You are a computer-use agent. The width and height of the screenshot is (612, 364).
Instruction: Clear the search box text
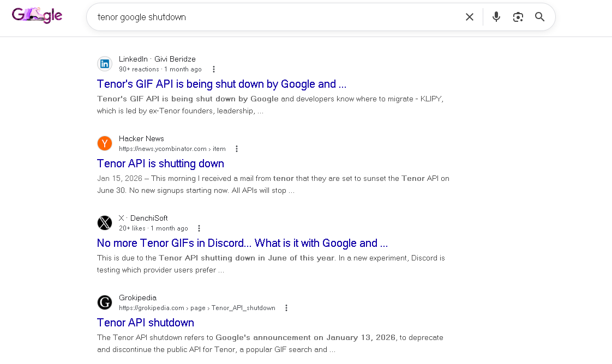pyautogui.click(x=470, y=17)
